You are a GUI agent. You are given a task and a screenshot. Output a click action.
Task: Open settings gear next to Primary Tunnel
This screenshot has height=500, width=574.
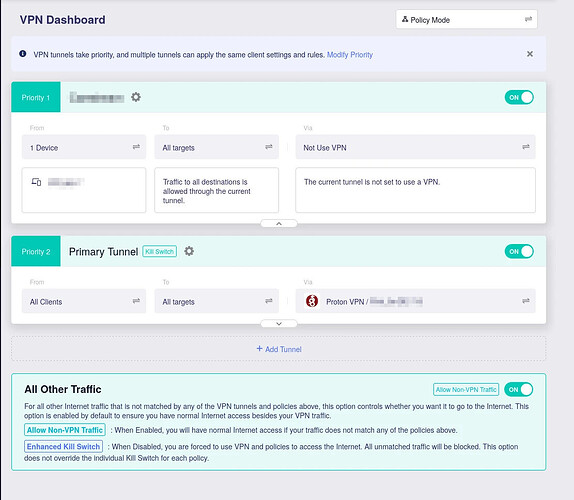(189, 251)
